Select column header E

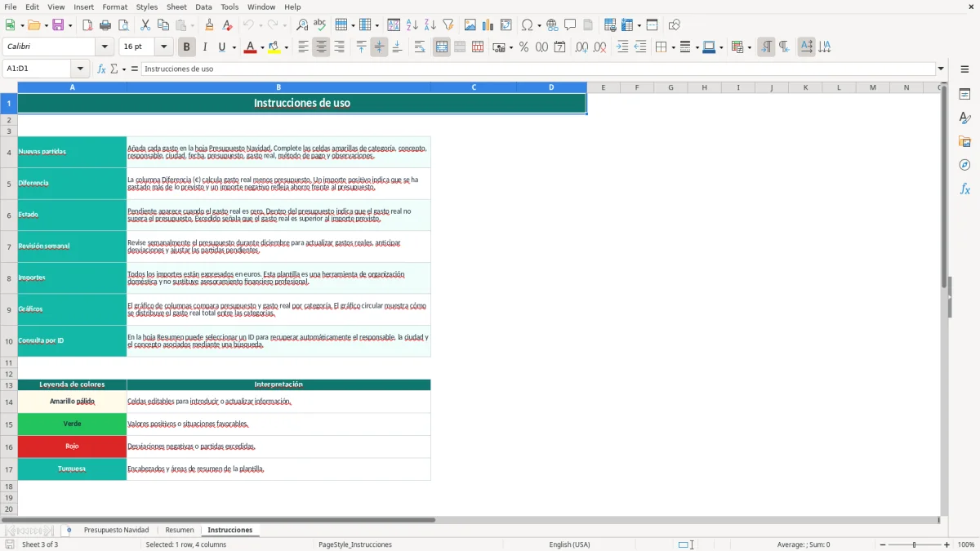(603, 87)
